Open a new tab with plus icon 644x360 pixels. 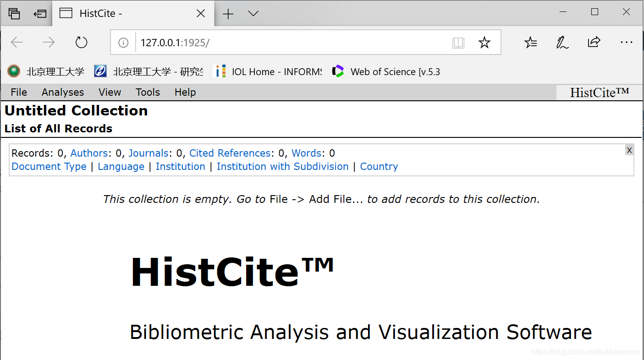(228, 14)
